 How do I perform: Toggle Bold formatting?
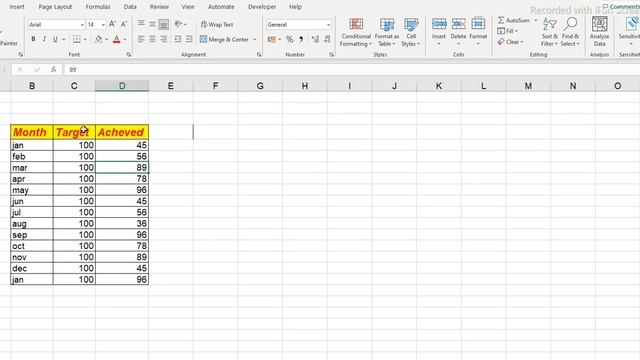33,39
